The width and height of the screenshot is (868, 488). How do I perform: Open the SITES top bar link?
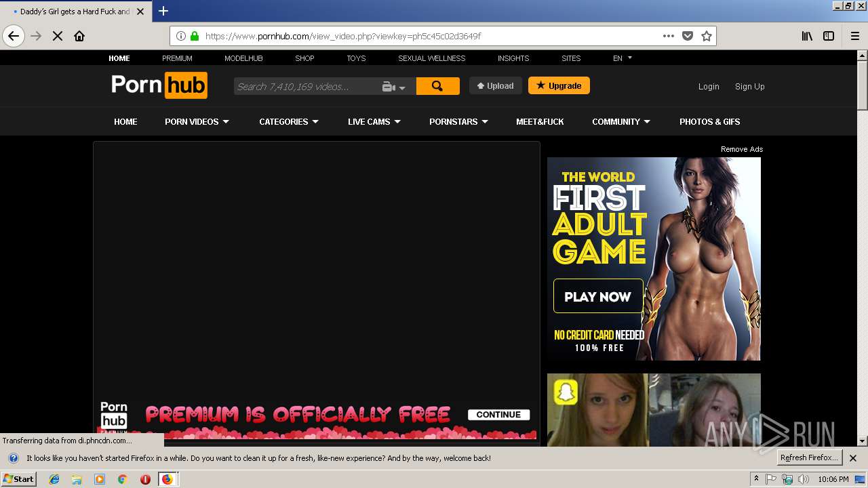point(571,58)
